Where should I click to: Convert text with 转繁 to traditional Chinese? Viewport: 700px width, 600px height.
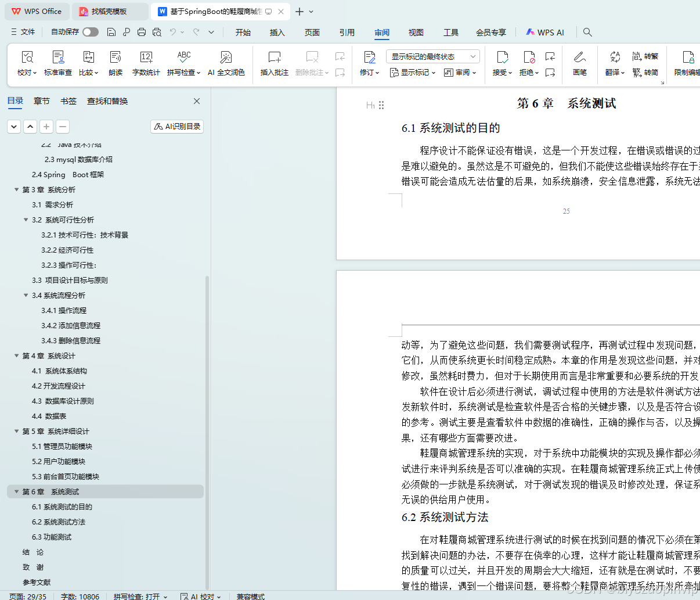(x=650, y=56)
